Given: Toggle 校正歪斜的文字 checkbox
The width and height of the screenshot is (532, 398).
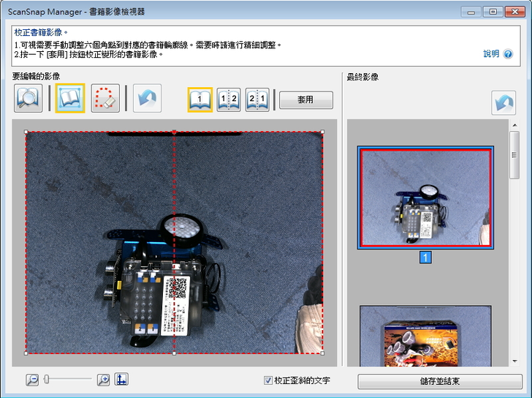Looking at the screenshot, I should click(268, 380).
